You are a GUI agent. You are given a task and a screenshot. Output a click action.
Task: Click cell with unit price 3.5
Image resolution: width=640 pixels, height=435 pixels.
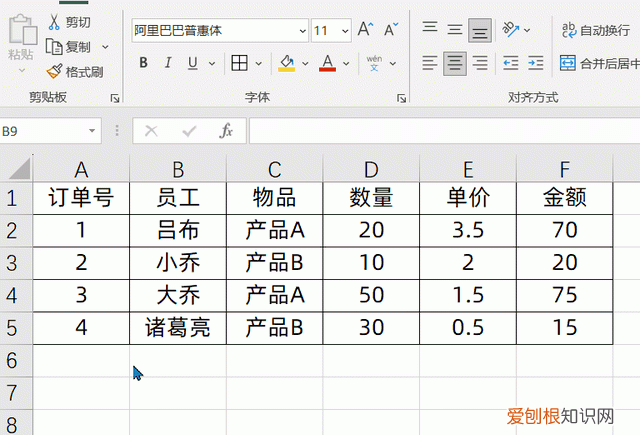[x=468, y=231]
